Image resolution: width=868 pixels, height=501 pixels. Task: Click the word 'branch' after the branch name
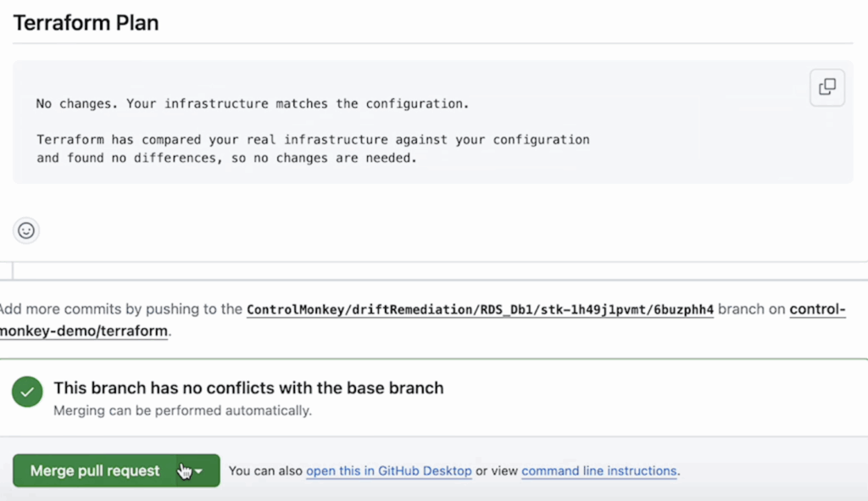[x=741, y=309]
